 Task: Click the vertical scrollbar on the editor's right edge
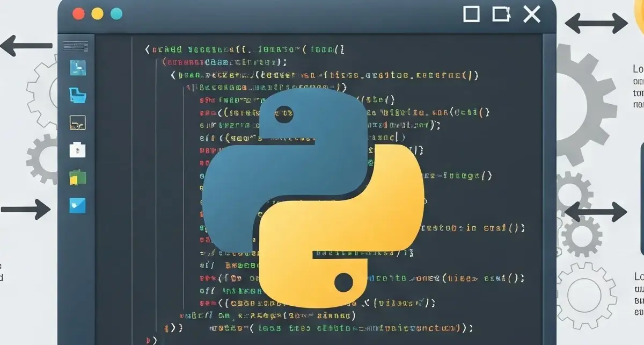[x=550, y=189]
